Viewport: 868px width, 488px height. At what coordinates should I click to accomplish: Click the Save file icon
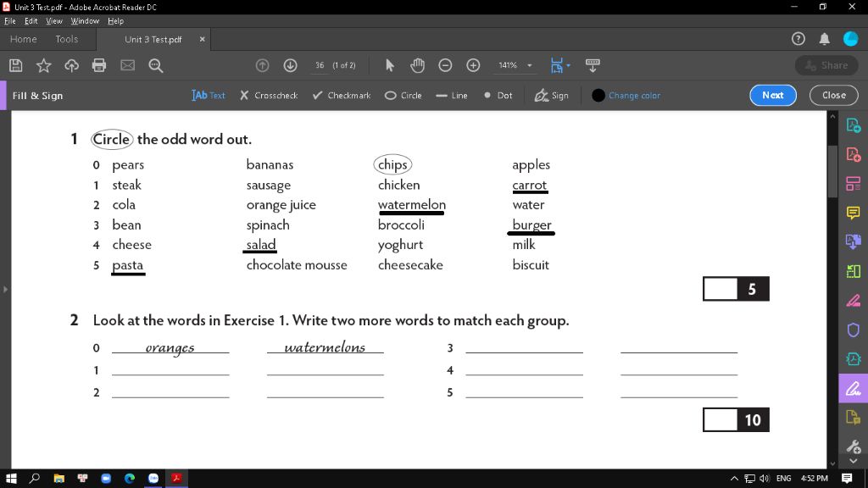coord(16,65)
